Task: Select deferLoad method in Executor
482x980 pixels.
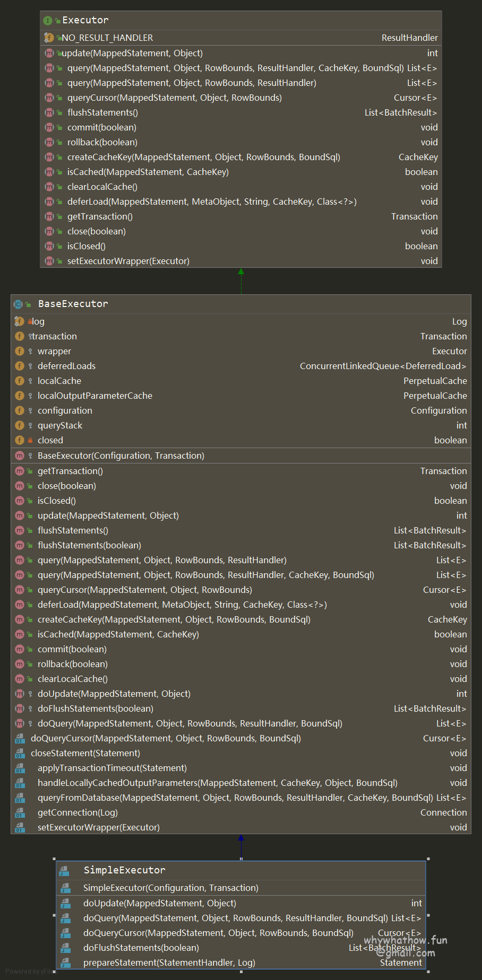Action: click(212, 202)
